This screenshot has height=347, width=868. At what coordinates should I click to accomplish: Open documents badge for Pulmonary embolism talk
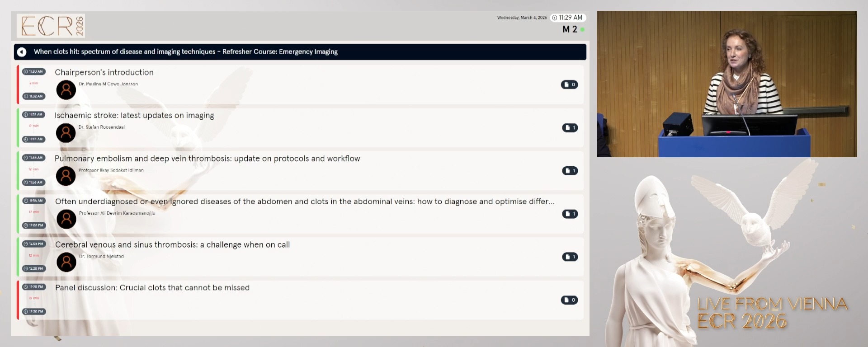pos(570,171)
